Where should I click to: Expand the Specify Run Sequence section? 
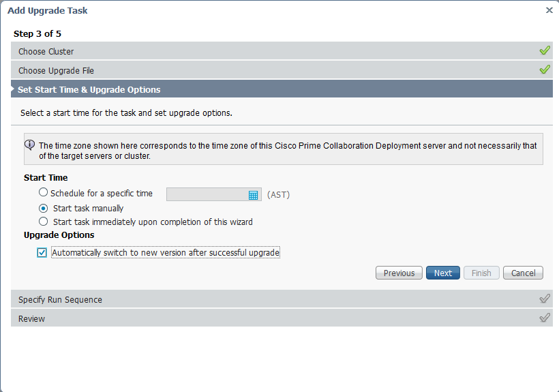[60, 299]
